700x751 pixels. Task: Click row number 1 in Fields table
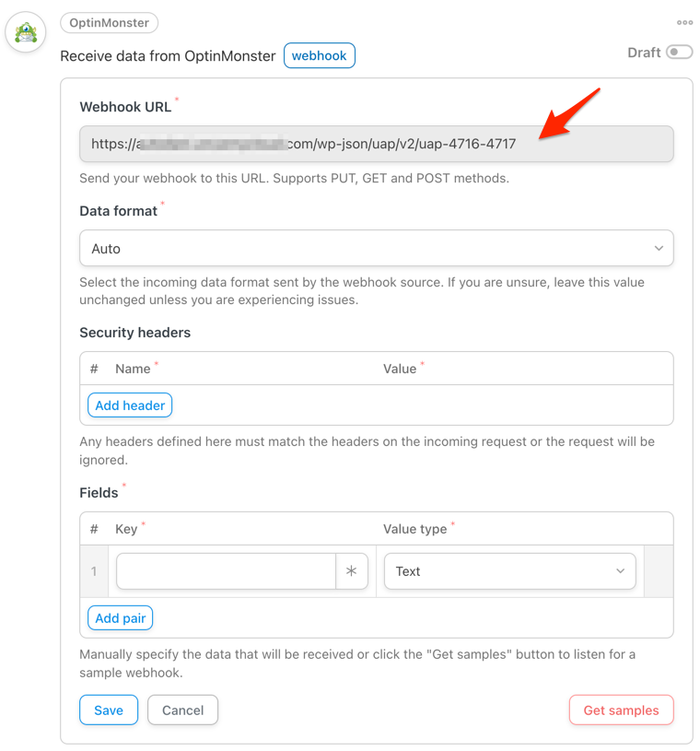coord(94,571)
